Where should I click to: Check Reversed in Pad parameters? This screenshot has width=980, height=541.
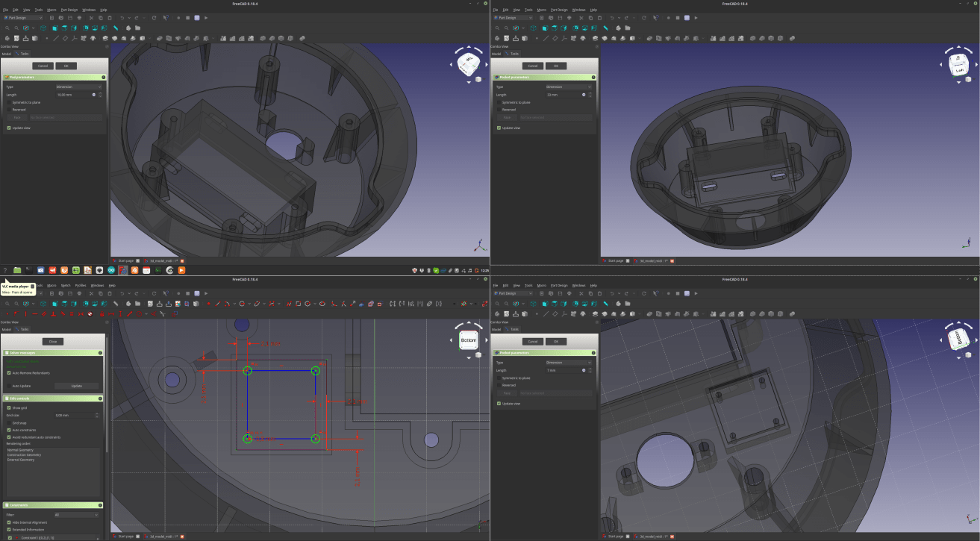(x=9, y=110)
